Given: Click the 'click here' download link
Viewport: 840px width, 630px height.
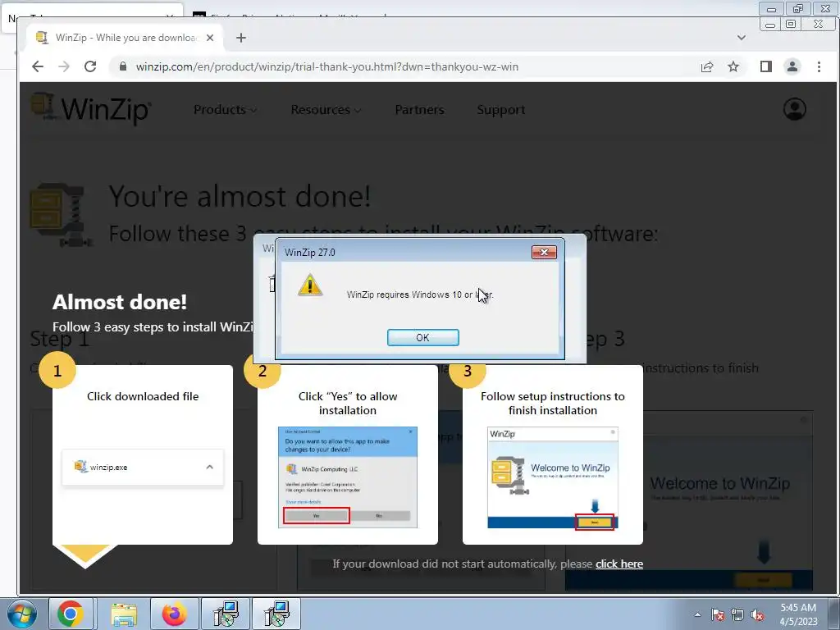Looking at the screenshot, I should [x=619, y=564].
